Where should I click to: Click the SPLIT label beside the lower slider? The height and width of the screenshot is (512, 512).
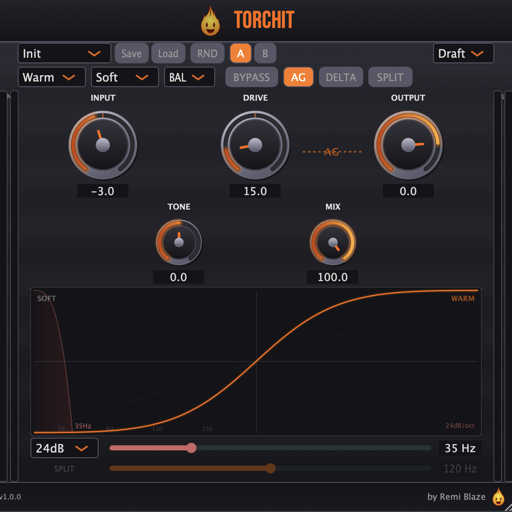[x=64, y=469]
